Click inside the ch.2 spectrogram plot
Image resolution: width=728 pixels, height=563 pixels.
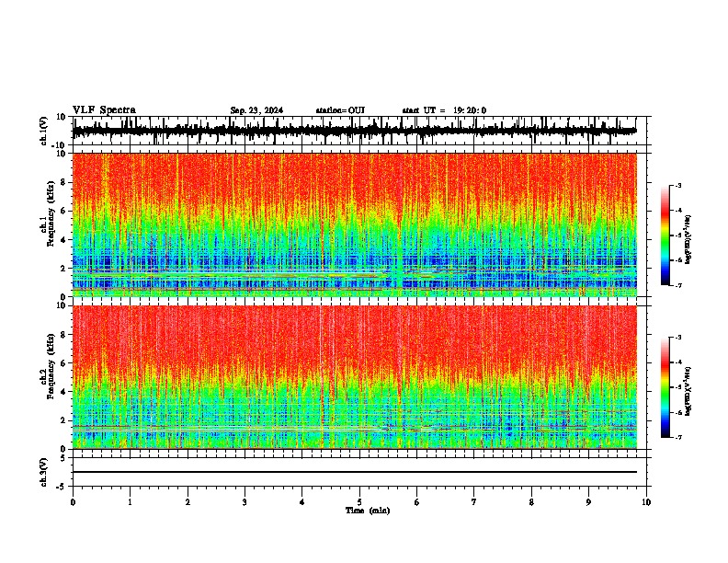(354, 377)
